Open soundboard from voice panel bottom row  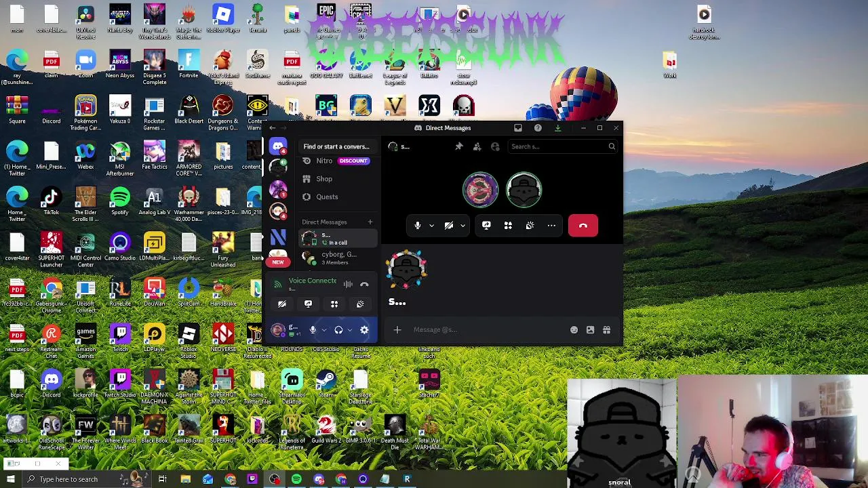point(360,304)
